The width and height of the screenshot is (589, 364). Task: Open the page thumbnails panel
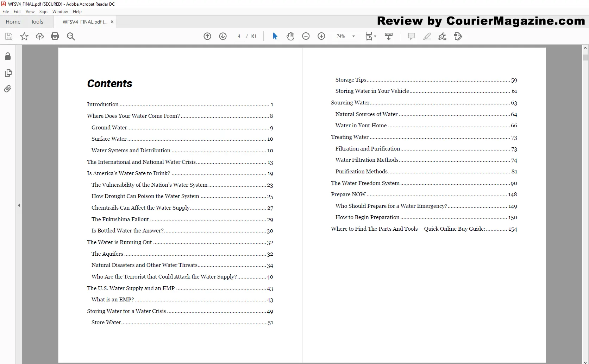[8, 73]
